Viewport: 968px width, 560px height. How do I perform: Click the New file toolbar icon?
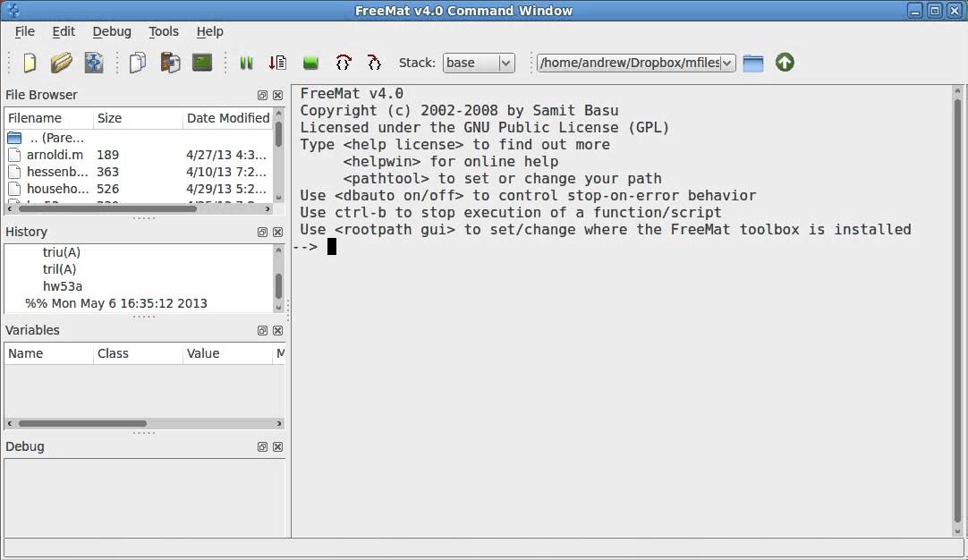point(30,63)
